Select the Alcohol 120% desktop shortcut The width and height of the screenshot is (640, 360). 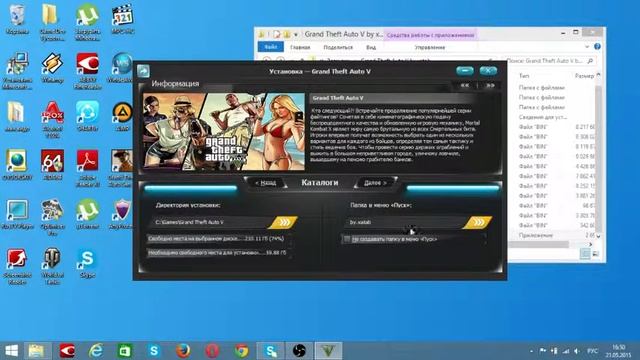point(52,120)
